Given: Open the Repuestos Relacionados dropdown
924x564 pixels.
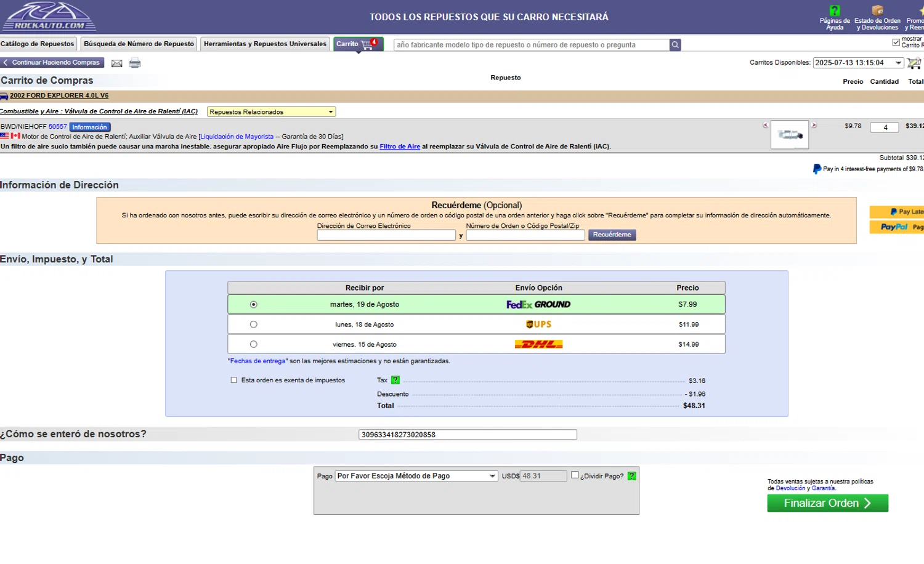Looking at the screenshot, I should coord(271,112).
